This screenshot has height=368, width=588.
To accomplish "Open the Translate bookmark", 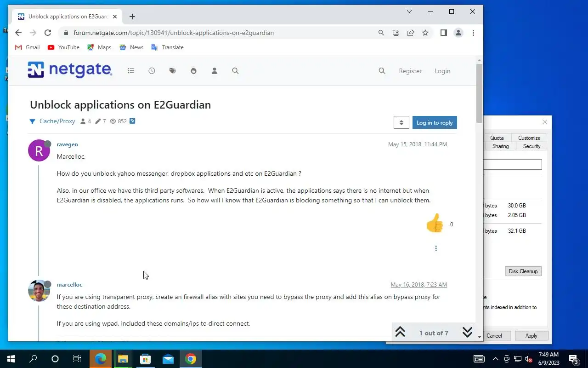I will point(167,47).
